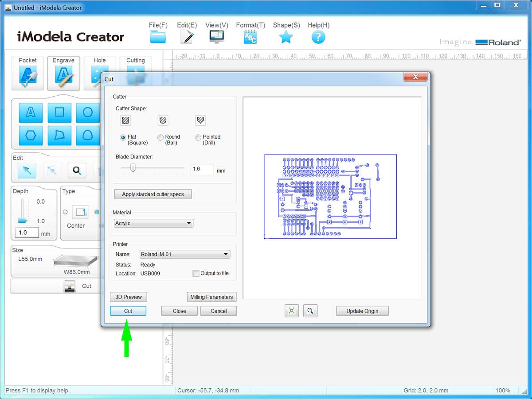Viewport: 532px width, 399px height.
Task: Select the Pointed (Drill) cutter shape
Action: coord(198,137)
